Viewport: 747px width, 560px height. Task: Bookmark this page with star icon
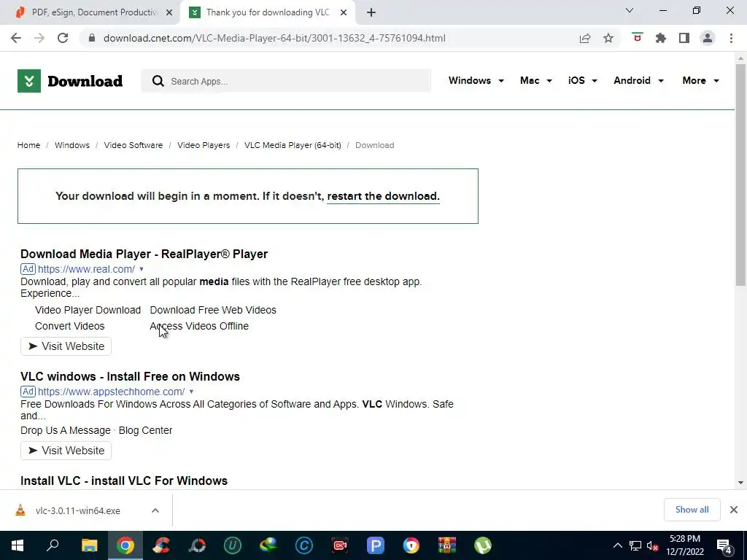(608, 38)
